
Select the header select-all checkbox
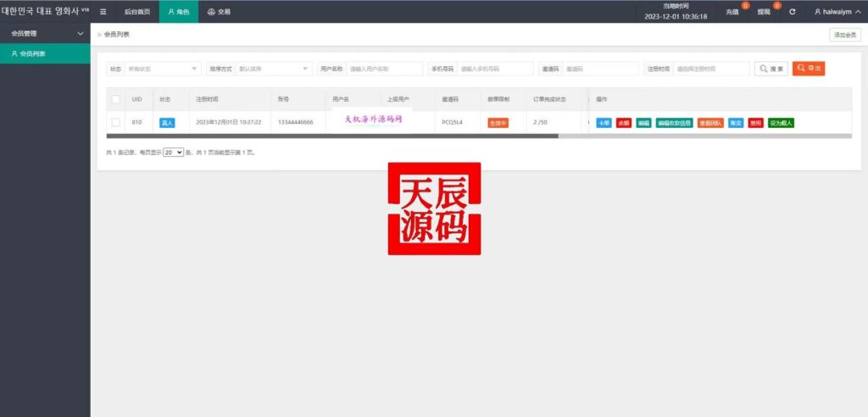(x=115, y=99)
